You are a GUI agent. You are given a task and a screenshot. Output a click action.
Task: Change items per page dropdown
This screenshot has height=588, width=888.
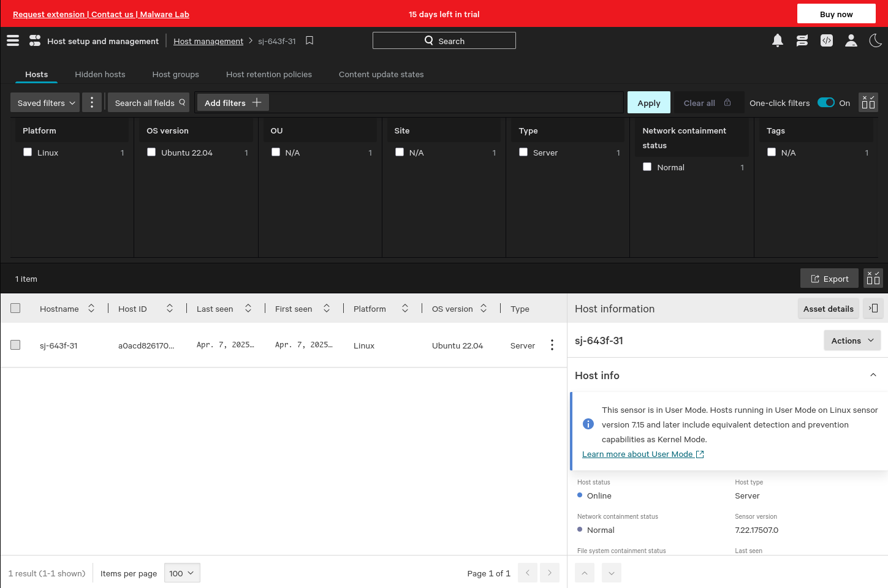pos(182,573)
